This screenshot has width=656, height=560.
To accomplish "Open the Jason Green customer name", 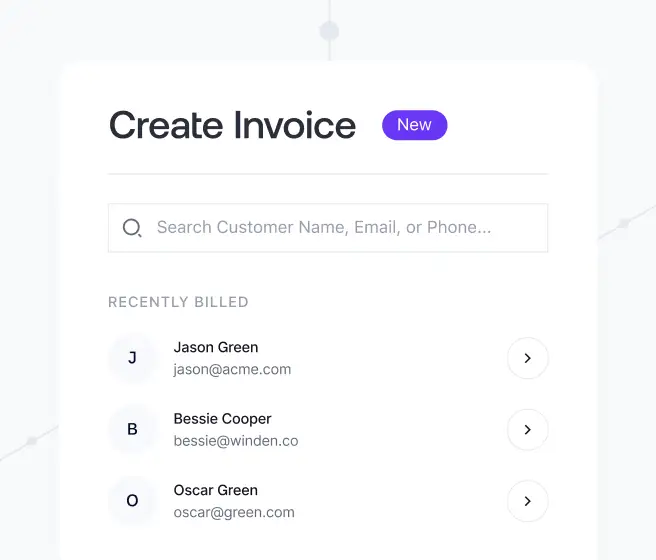I will (216, 347).
